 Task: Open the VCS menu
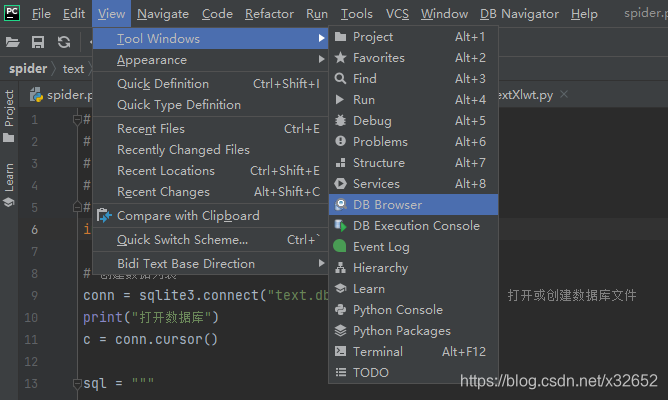coord(397,14)
